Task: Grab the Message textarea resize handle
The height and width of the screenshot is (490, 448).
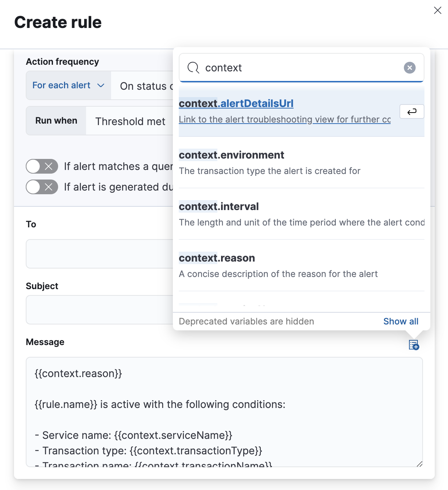Action: [419, 464]
